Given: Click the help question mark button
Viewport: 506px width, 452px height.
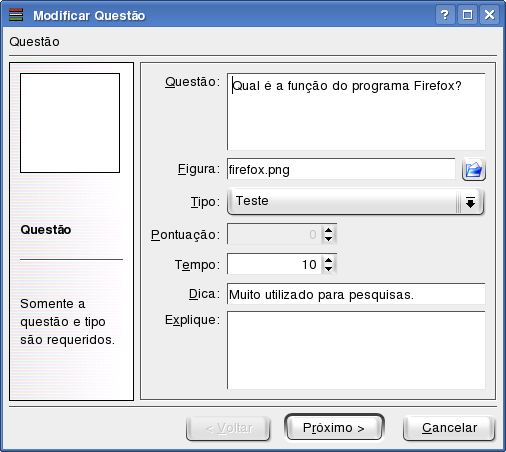Looking at the screenshot, I should coord(445,15).
